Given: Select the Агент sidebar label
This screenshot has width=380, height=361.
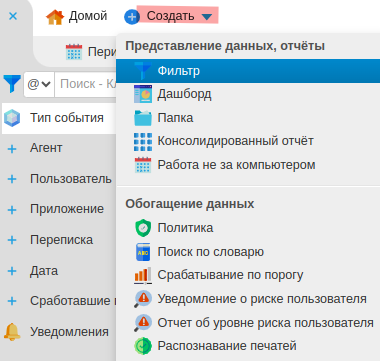Looking at the screenshot, I should [46, 148].
